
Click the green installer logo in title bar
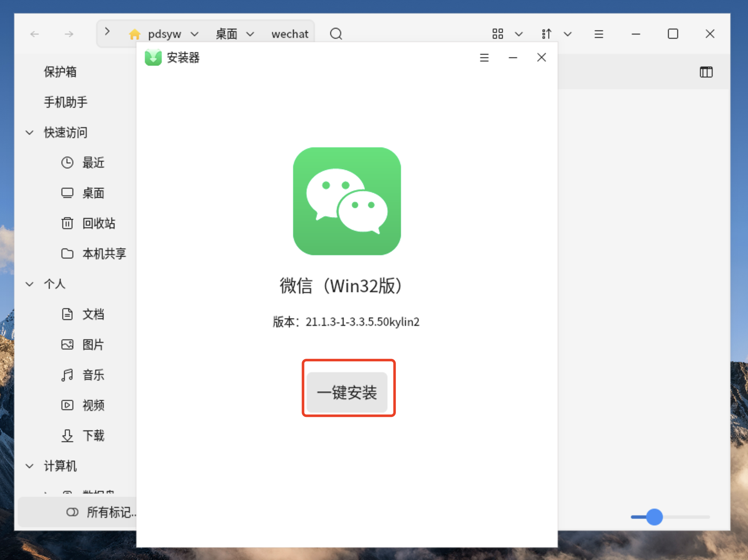point(153,57)
